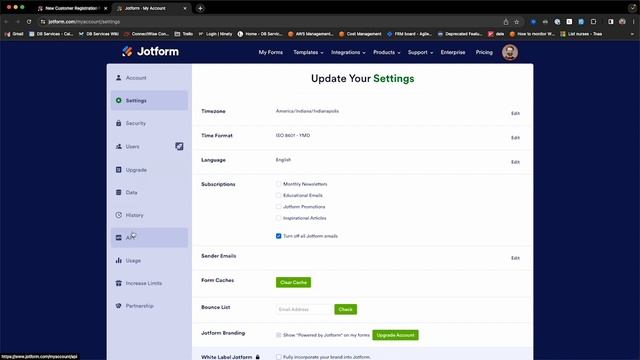Screen dimensions: 640x360
Task: Open the Cost Management bookmark
Action: (360, 34)
